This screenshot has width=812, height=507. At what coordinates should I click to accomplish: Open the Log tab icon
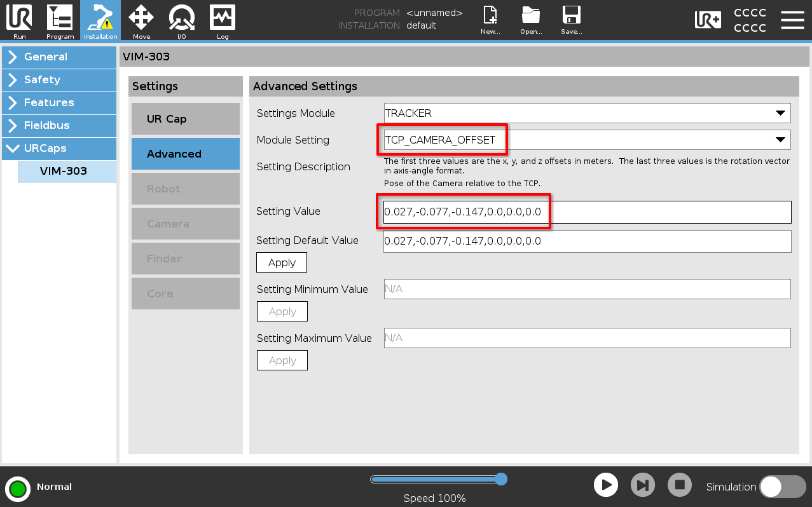(x=223, y=21)
